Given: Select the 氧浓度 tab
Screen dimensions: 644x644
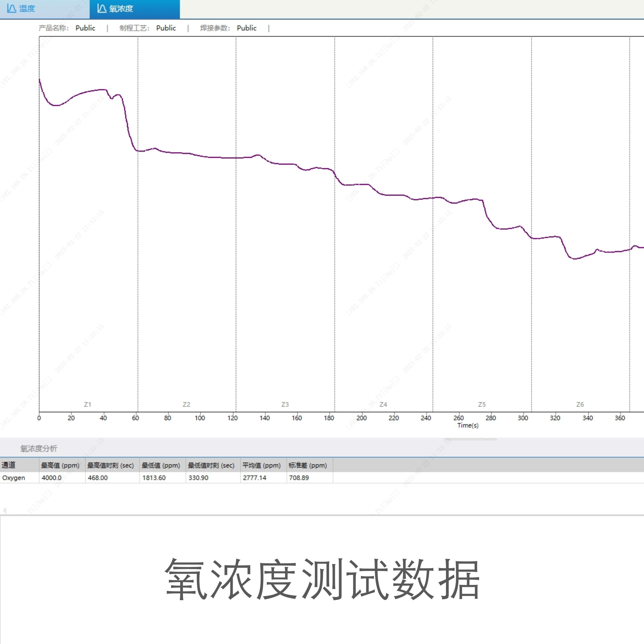Looking at the screenshot, I should (x=121, y=9).
